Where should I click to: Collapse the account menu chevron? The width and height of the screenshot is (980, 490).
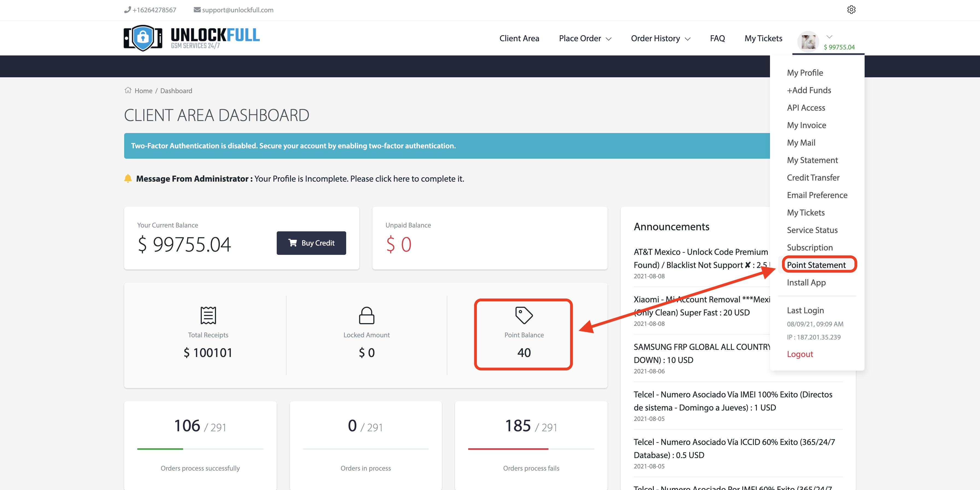829,37
